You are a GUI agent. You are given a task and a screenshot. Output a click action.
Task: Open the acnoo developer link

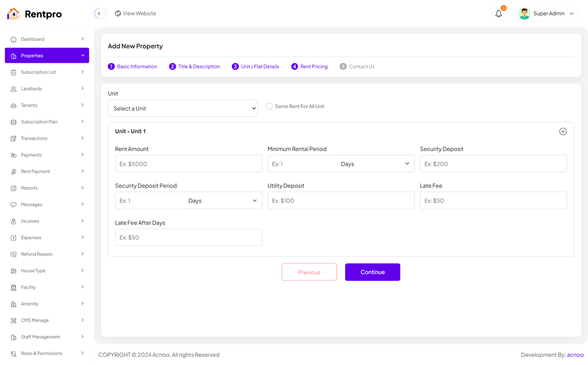(575, 355)
